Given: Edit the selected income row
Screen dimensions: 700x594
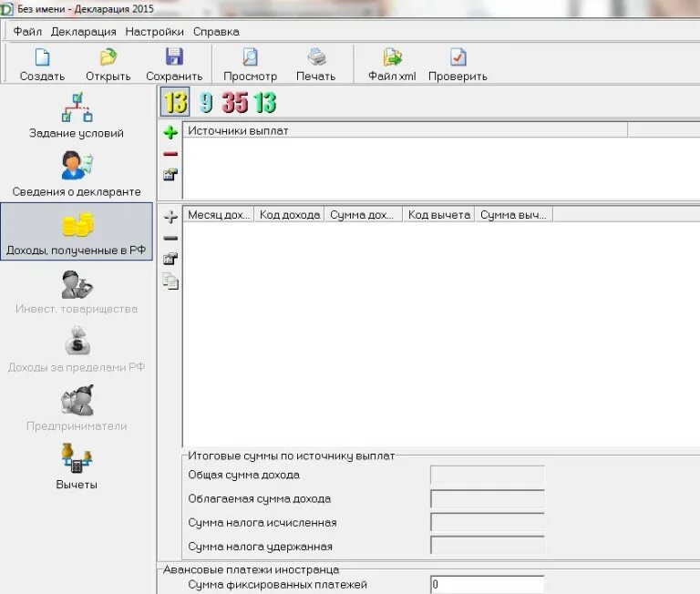Looking at the screenshot, I should tap(170, 259).
